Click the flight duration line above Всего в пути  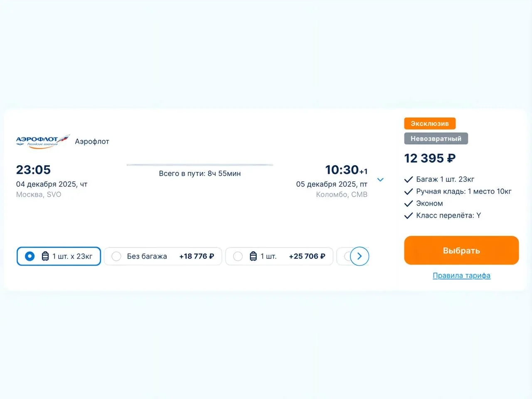pyautogui.click(x=200, y=165)
